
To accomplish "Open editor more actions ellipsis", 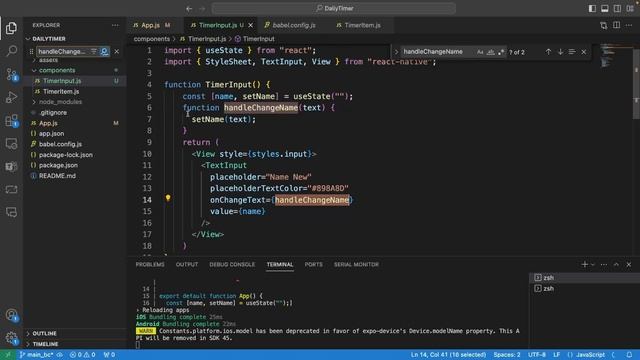I will point(629,25).
